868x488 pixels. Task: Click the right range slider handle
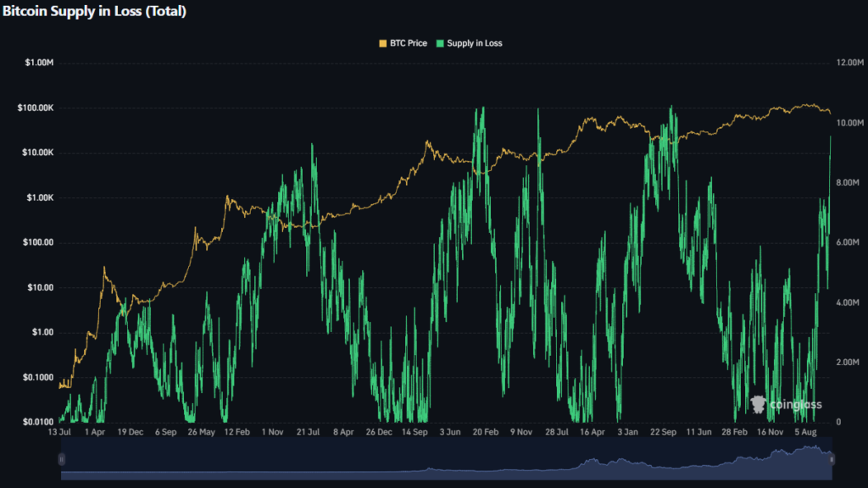pyautogui.click(x=833, y=458)
